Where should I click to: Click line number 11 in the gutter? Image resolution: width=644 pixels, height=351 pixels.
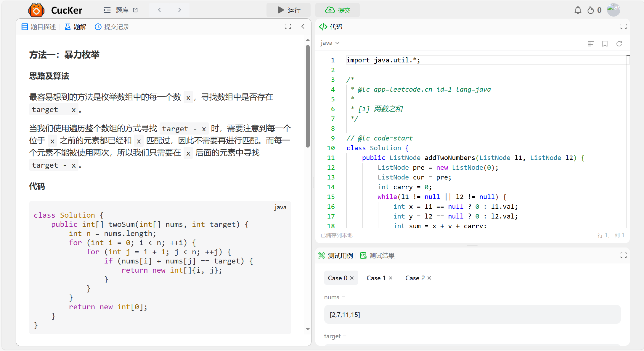(331, 158)
